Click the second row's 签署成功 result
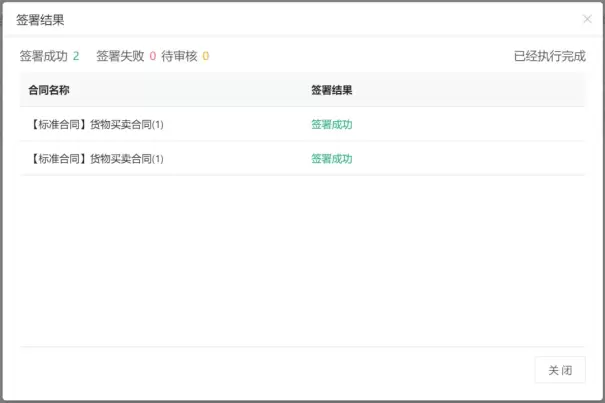The height and width of the screenshot is (403, 605). 331,159
